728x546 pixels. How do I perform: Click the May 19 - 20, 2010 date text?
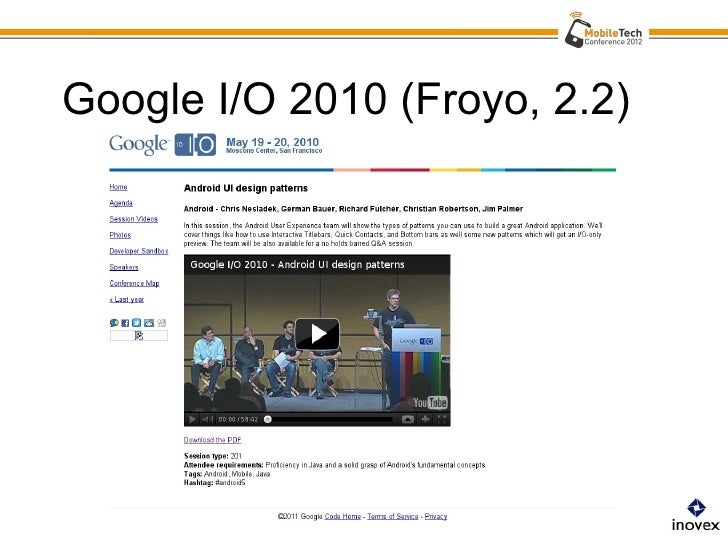click(273, 142)
